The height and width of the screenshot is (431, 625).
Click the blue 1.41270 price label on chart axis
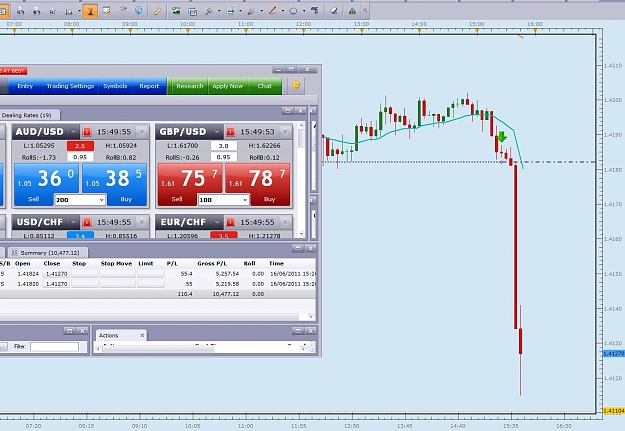point(614,354)
